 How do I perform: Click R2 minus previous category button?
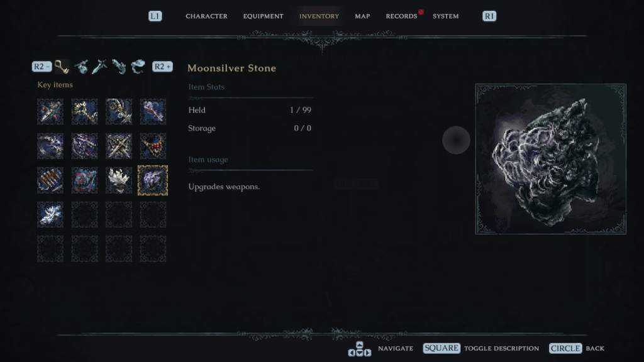[x=42, y=67]
